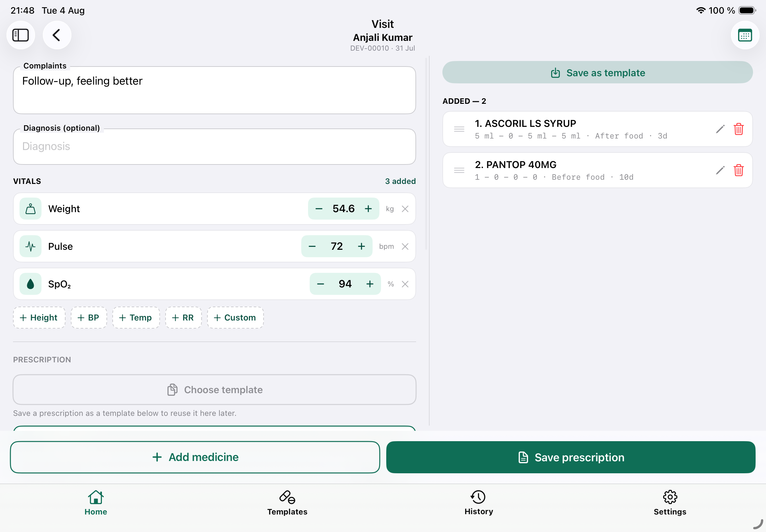Edit PANTOP 40MG with pencil icon
The height and width of the screenshot is (532, 766).
point(720,170)
